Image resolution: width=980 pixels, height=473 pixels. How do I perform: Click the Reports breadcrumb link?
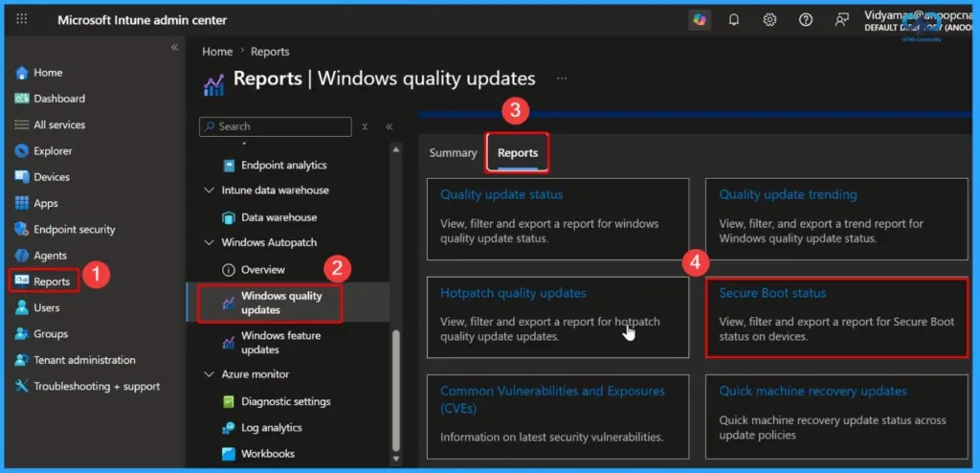tap(270, 52)
